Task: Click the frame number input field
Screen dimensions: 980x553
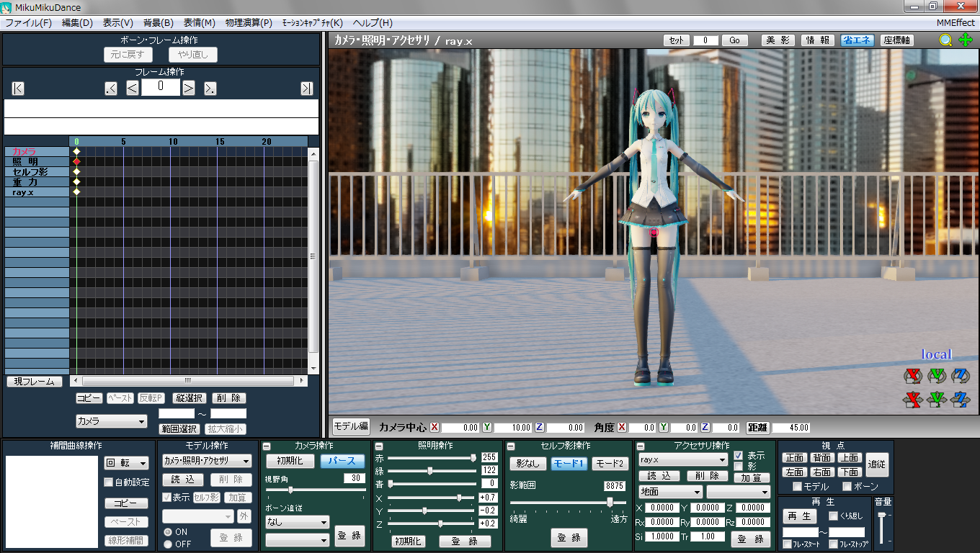Action: (160, 88)
